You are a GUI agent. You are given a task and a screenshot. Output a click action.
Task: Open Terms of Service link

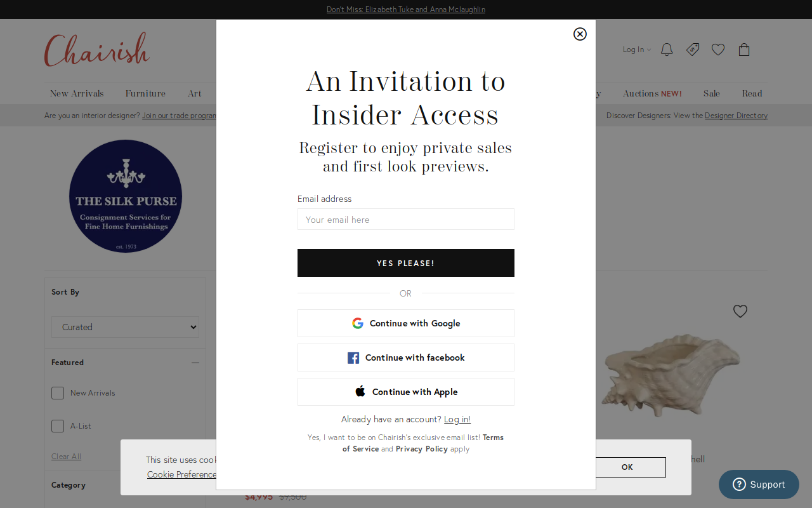(x=423, y=443)
